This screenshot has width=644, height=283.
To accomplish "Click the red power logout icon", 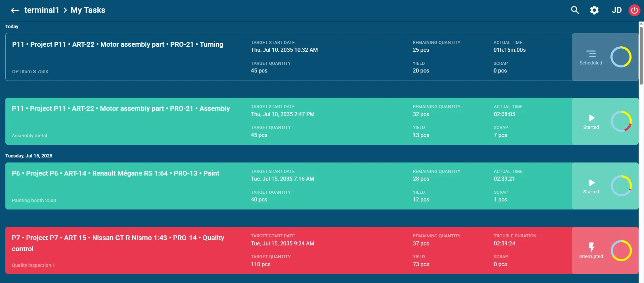I will pyautogui.click(x=634, y=10).
